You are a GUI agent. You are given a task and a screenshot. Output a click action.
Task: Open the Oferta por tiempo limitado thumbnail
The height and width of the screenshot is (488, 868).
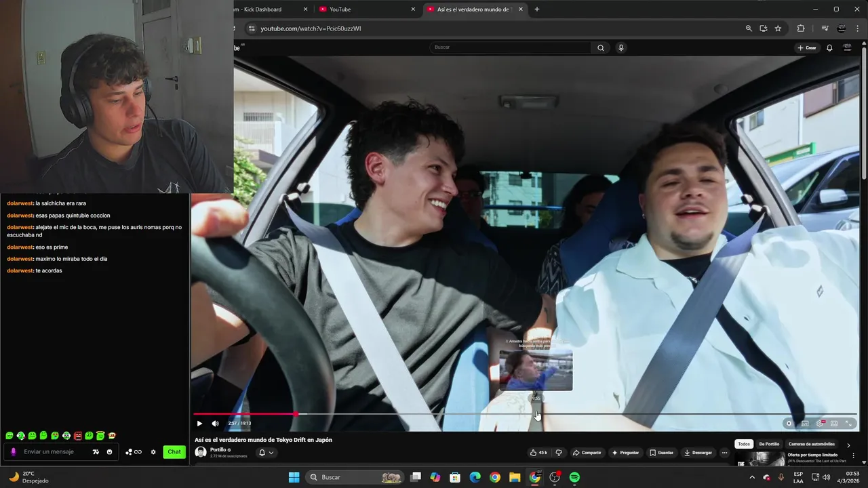coord(760,459)
